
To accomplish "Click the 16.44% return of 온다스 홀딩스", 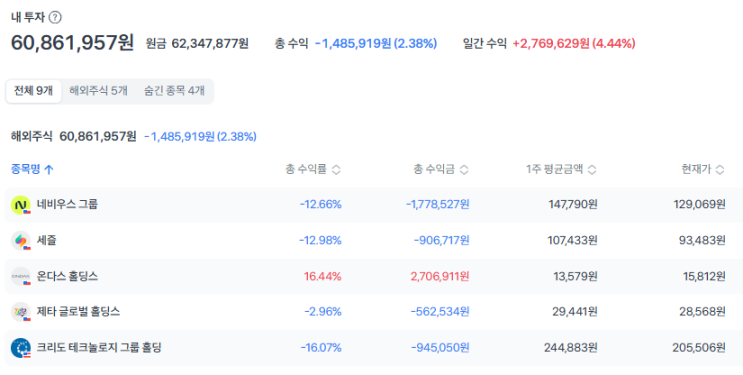I will [323, 276].
